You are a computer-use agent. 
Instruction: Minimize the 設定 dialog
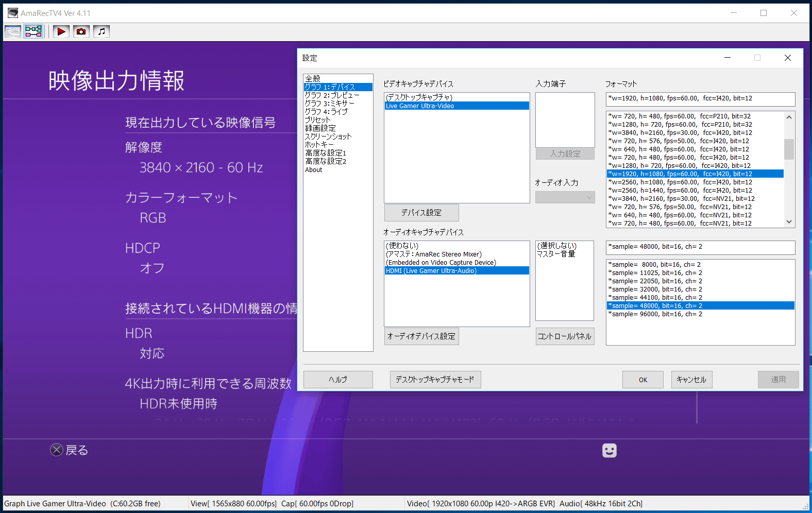[728, 58]
